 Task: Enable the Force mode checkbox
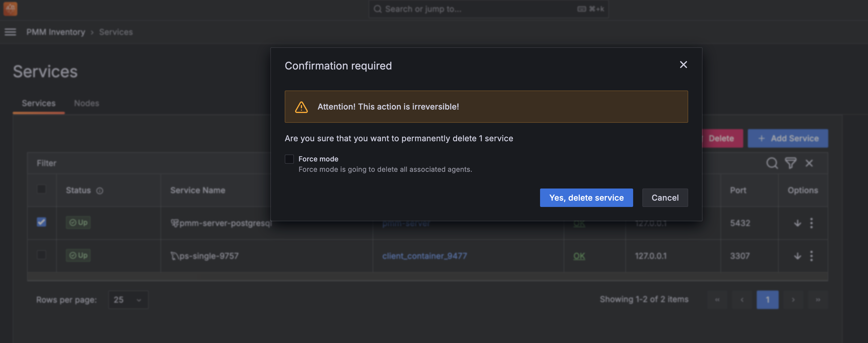point(289,159)
